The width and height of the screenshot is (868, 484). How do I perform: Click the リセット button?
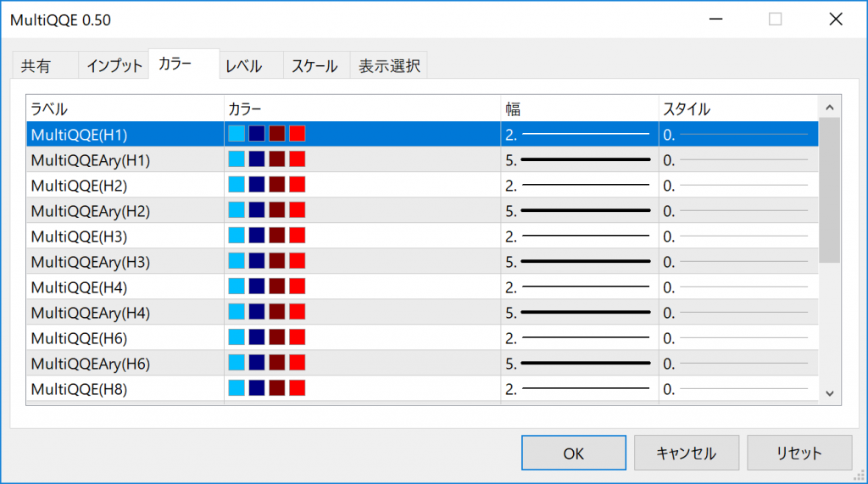pyautogui.click(x=799, y=453)
